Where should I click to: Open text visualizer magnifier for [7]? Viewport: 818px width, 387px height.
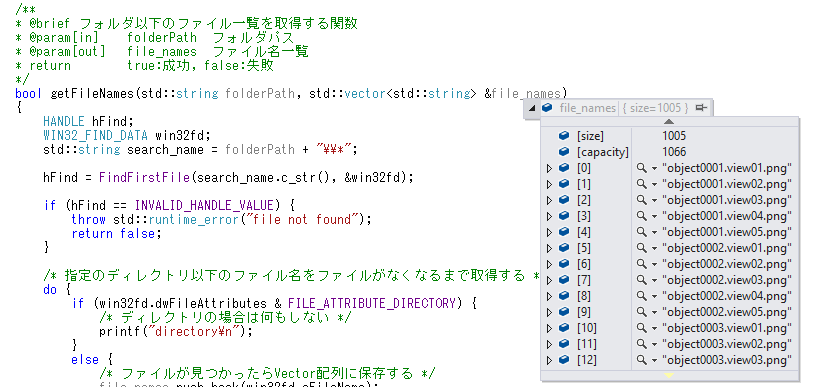(642, 280)
